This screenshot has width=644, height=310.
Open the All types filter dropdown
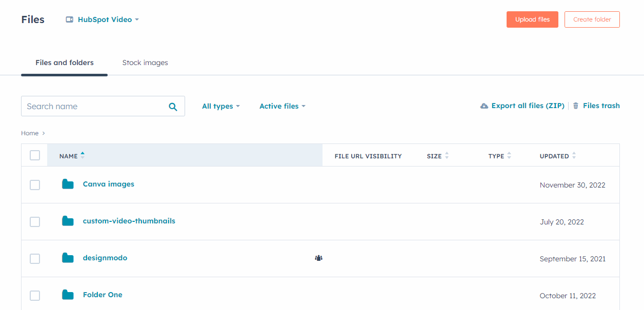(220, 106)
